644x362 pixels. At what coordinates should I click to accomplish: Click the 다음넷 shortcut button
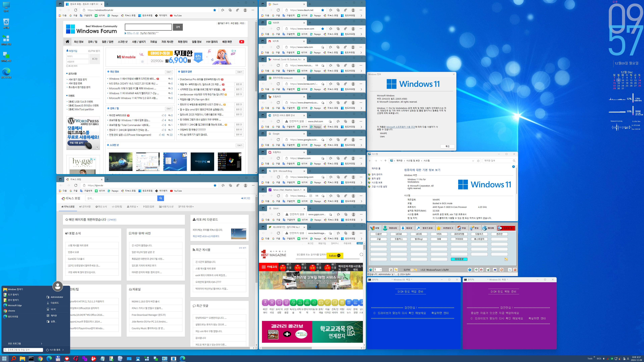[x=379, y=234]
